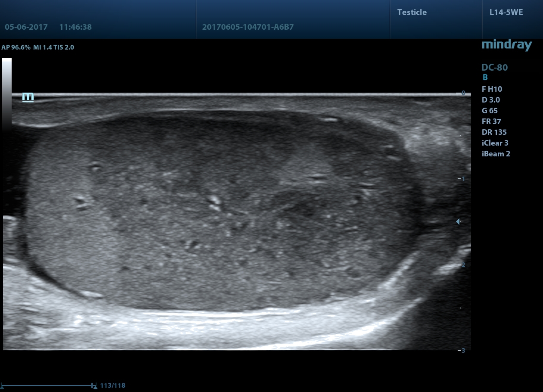Select the Testicle exam type label
The width and height of the screenshot is (543, 392).
click(x=412, y=12)
